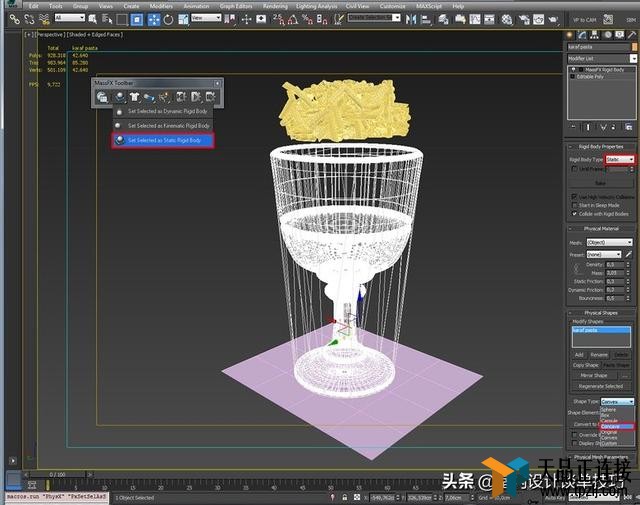The image size is (640, 505).
Task: Select the Link tool in main toolbar
Action: point(15,19)
